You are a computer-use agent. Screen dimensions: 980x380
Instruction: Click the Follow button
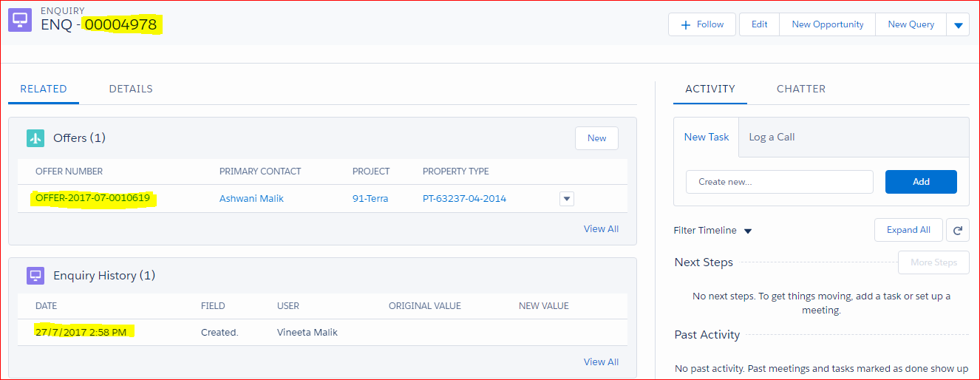click(x=701, y=24)
